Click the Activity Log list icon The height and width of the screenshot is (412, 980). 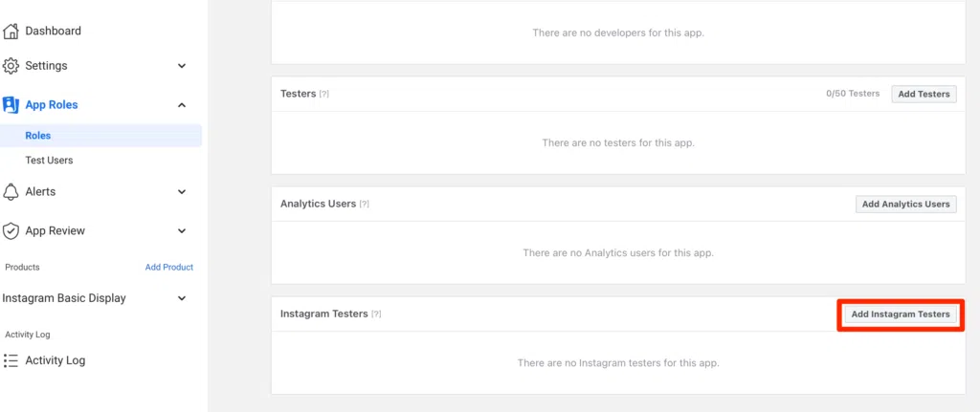[11, 360]
